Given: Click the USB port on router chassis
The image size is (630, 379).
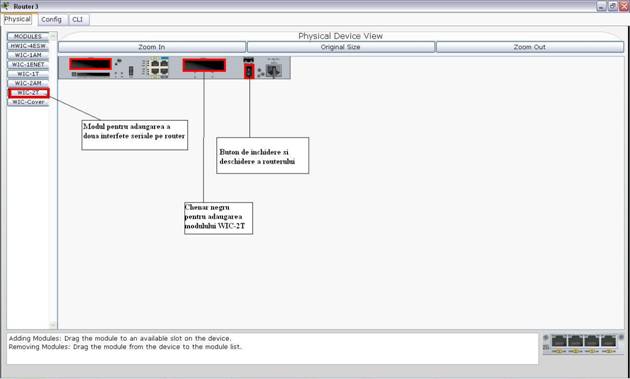Looking at the screenshot, I should [x=131, y=71].
